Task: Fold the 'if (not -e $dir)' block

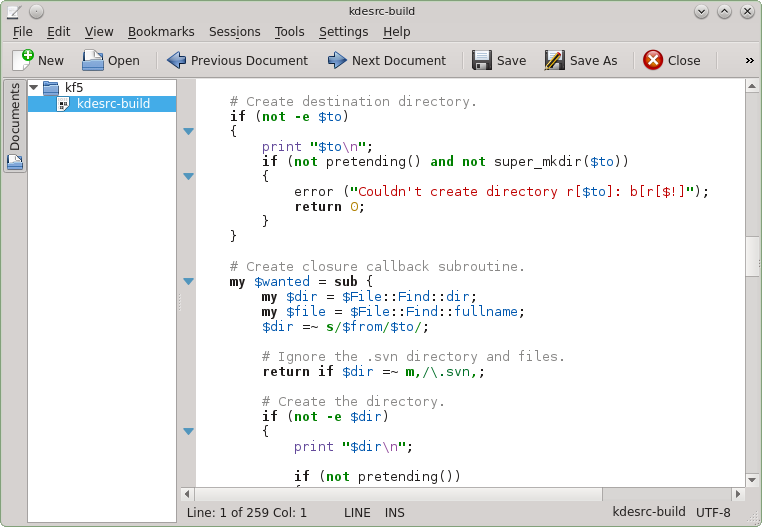Action: tap(189, 431)
